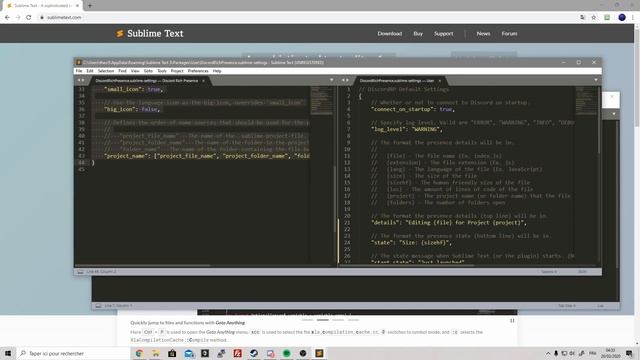This screenshot has width=640, height=360.
Task: Open the View menu
Action: (135, 71)
